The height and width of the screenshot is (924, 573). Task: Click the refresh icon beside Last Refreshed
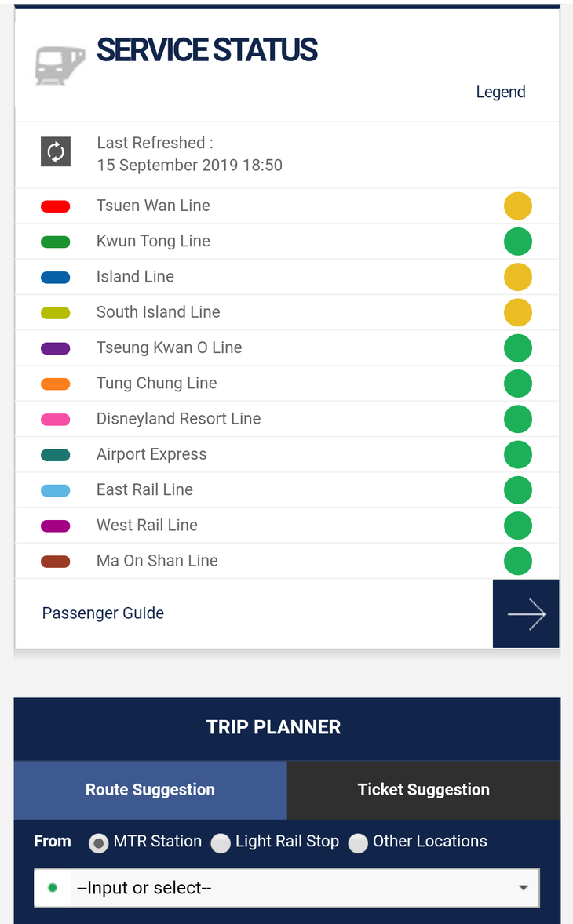56,151
